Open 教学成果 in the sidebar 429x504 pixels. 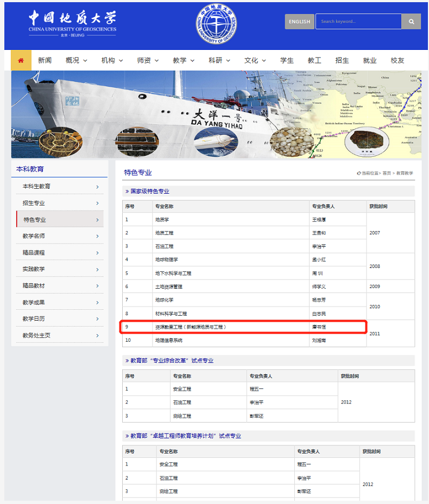tap(34, 302)
